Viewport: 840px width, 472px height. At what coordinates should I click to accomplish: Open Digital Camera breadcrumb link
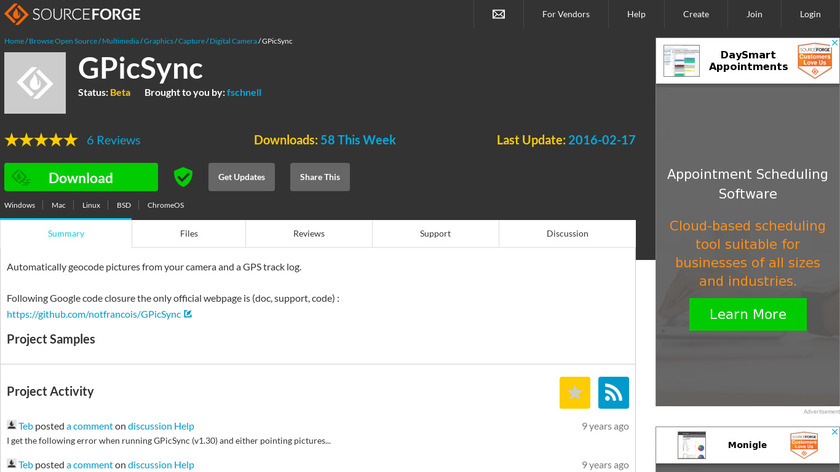pyautogui.click(x=233, y=41)
